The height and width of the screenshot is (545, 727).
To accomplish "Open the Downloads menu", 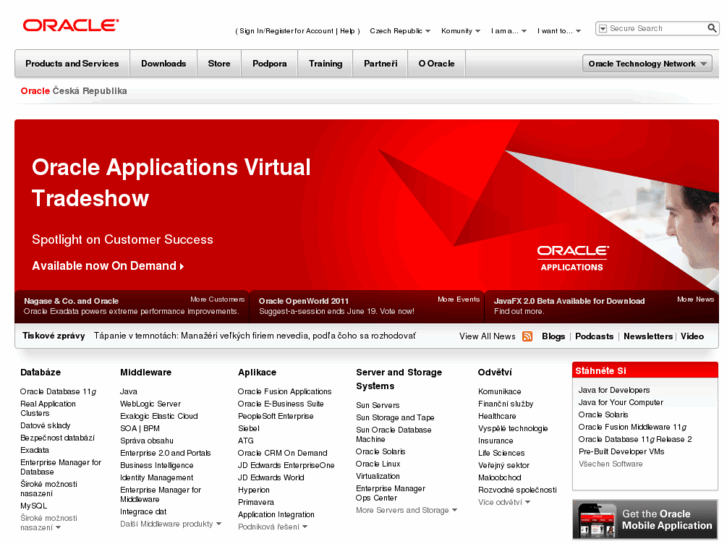I will [163, 64].
